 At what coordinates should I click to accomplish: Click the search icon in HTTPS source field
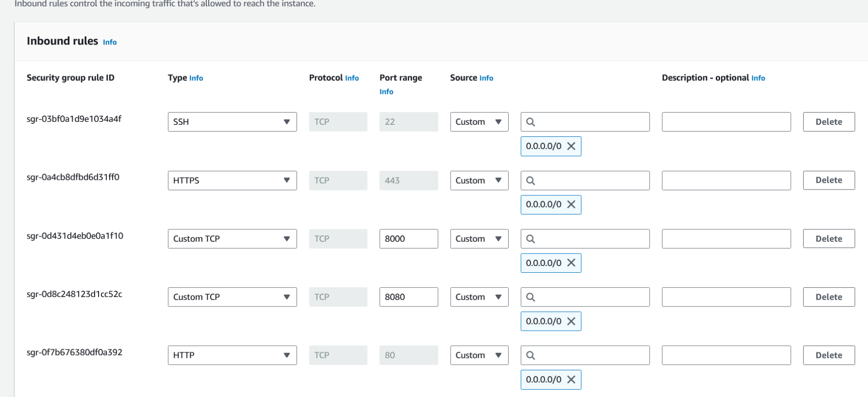pyautogui.click(x=530, y=180)
